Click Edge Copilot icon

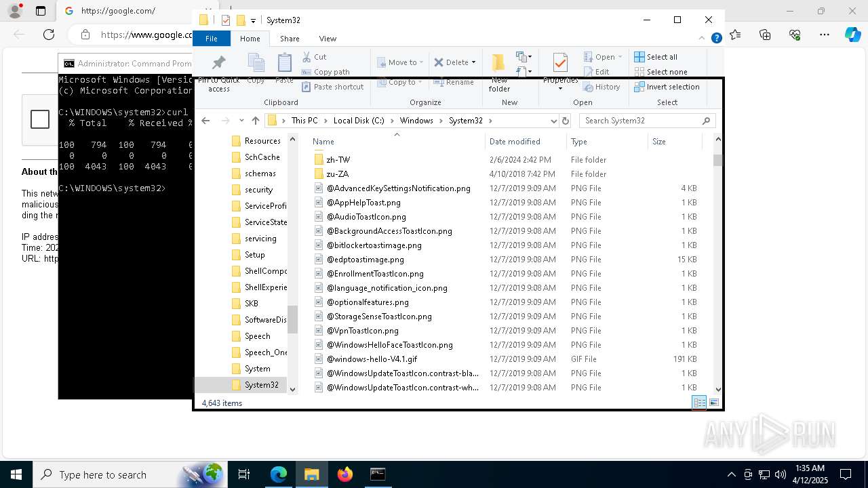[x=853, y=35]
